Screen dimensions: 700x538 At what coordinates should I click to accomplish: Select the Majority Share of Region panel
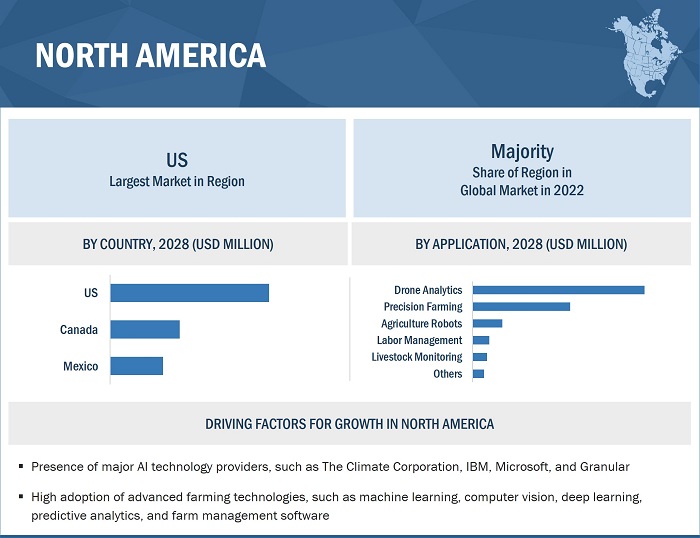click(x=522, y=169)
